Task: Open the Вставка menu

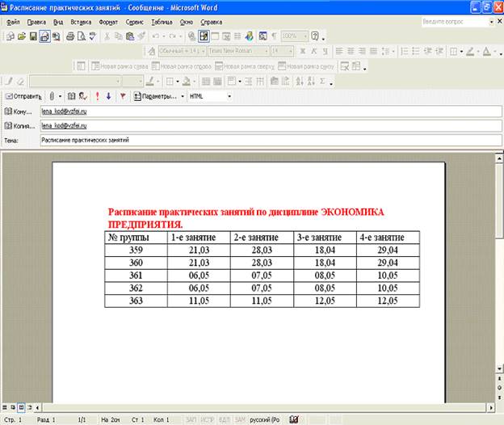Action: 81,22
